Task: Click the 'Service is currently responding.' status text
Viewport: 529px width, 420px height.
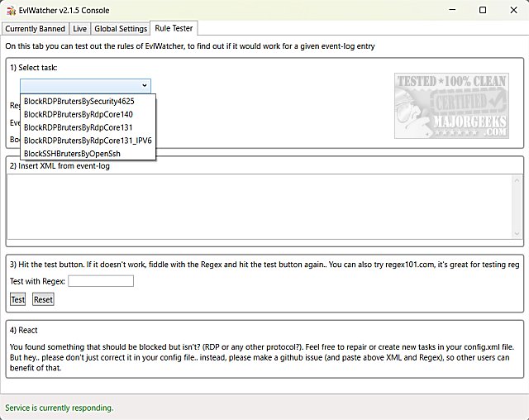Action: (x=60, y=408)
